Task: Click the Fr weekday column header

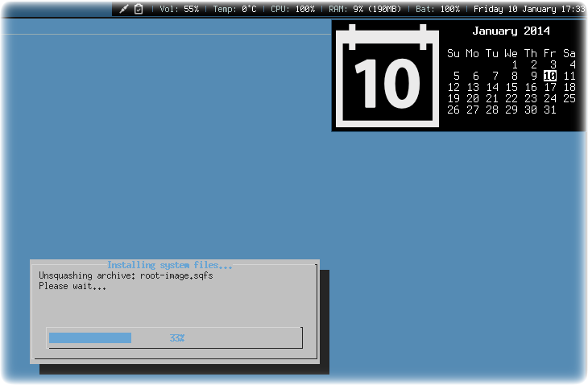Action: click(x=550, y=54)
